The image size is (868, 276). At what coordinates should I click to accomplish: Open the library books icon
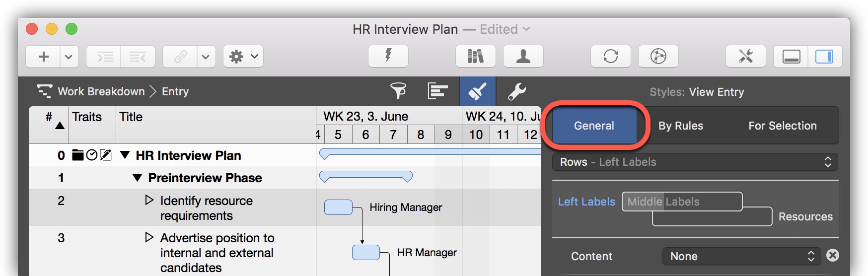pos(475,56)
